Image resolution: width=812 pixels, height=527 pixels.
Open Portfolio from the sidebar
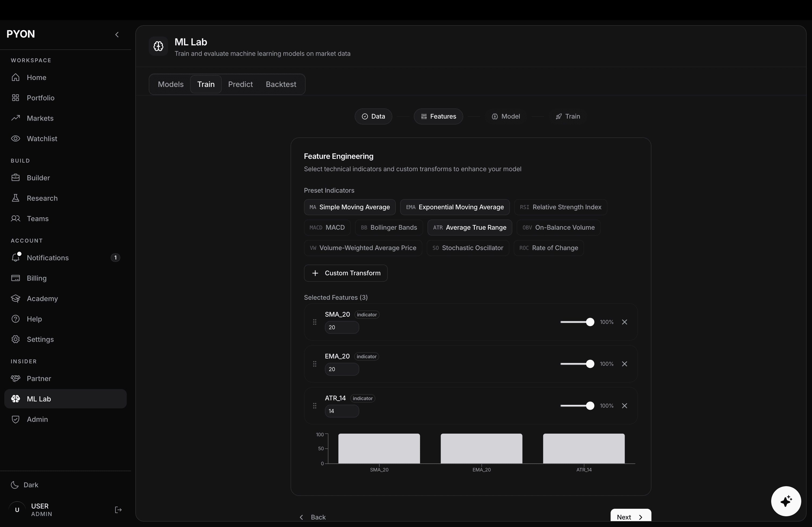(66, 98)
